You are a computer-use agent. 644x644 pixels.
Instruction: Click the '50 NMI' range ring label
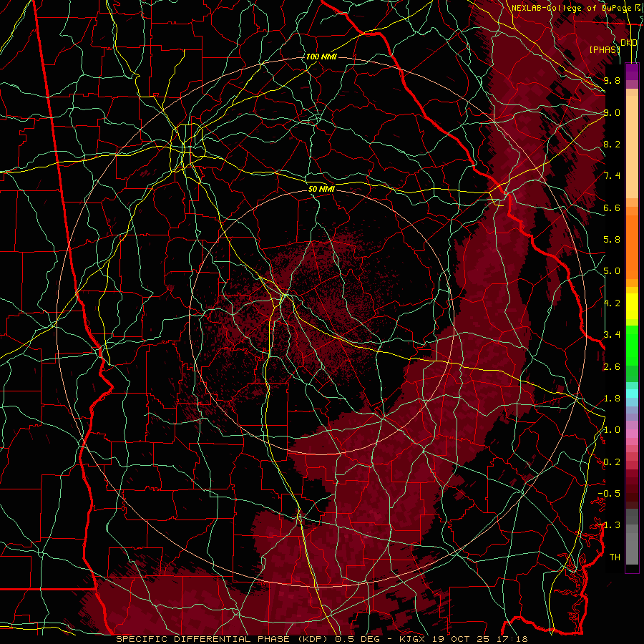321,189
